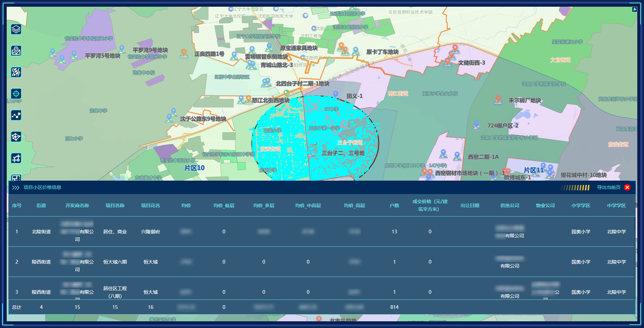Image resolution: width=644 pixels, height=328 pixels.
Task: Select the 兴隆御府 project row
Action: [151, 232]
